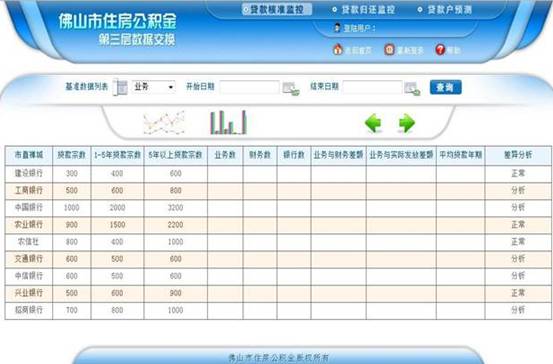The width and height of the screenshot is (553, 364).
Task: Click the 银行数 column header
Action: [294, 155]
